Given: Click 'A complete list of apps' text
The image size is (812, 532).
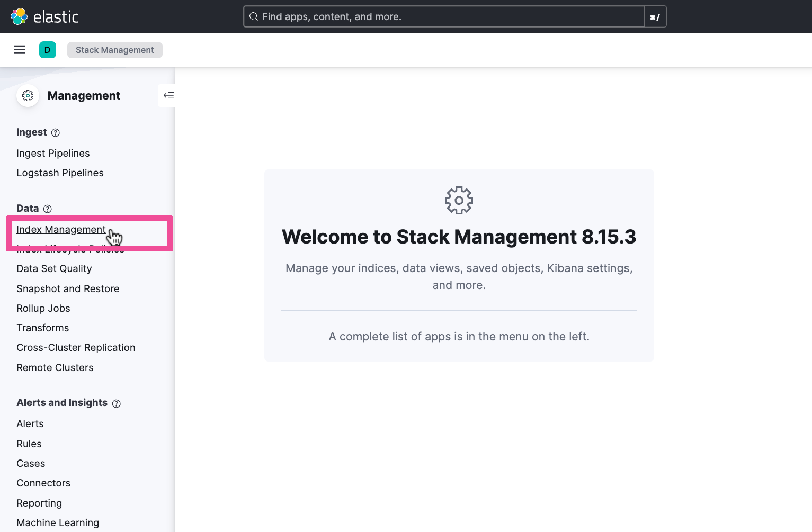Looking at the screenshot, I should point(459,336).
